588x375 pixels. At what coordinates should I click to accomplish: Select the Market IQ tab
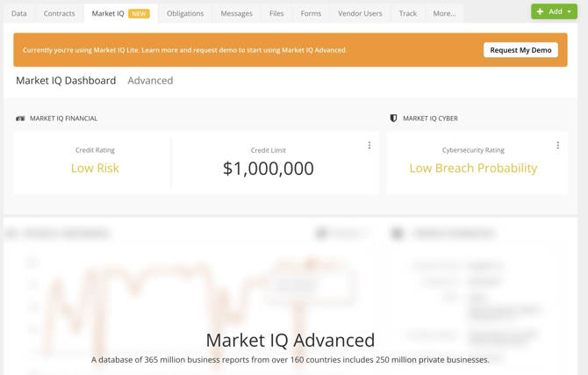coord(121,13)
